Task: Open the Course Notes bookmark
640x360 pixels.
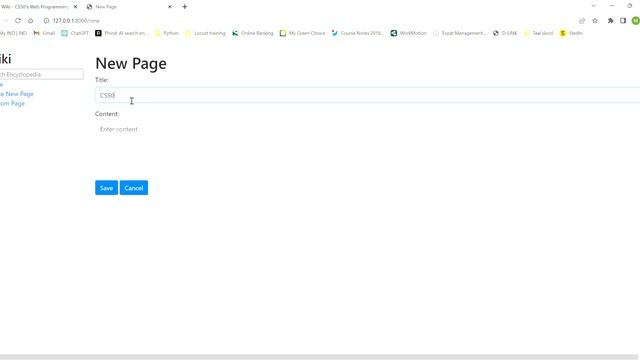Action: [358, 33]
